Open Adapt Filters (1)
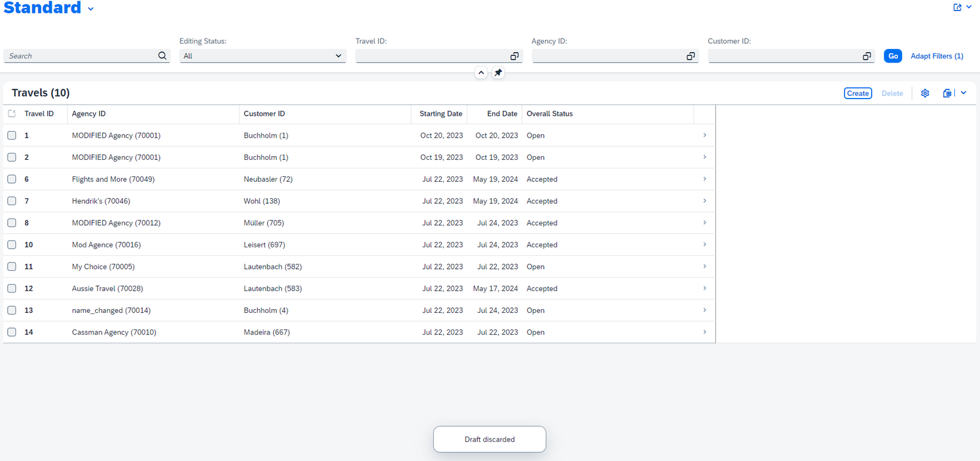Image resolution: width=980 pixels, height=461 pixels. [937, 56]
